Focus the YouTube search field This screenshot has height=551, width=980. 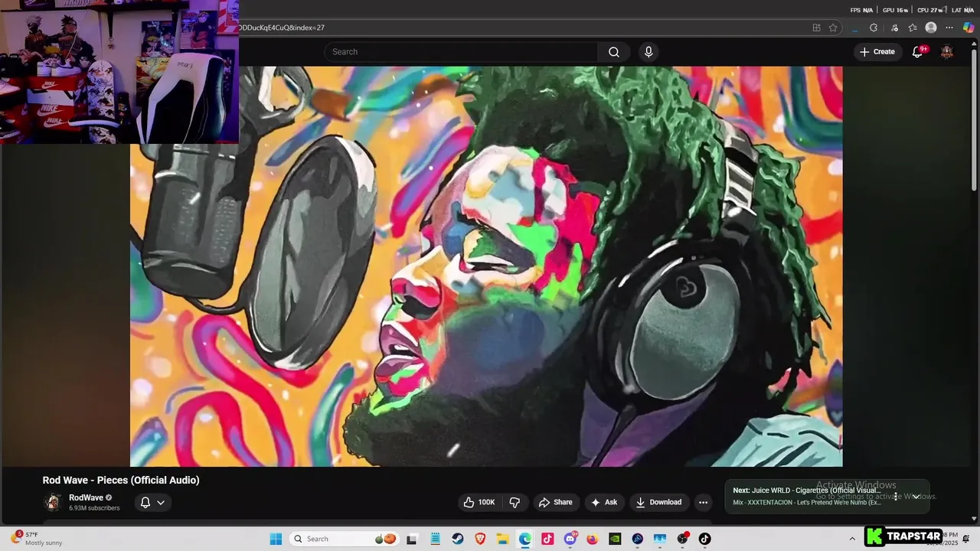461,52
